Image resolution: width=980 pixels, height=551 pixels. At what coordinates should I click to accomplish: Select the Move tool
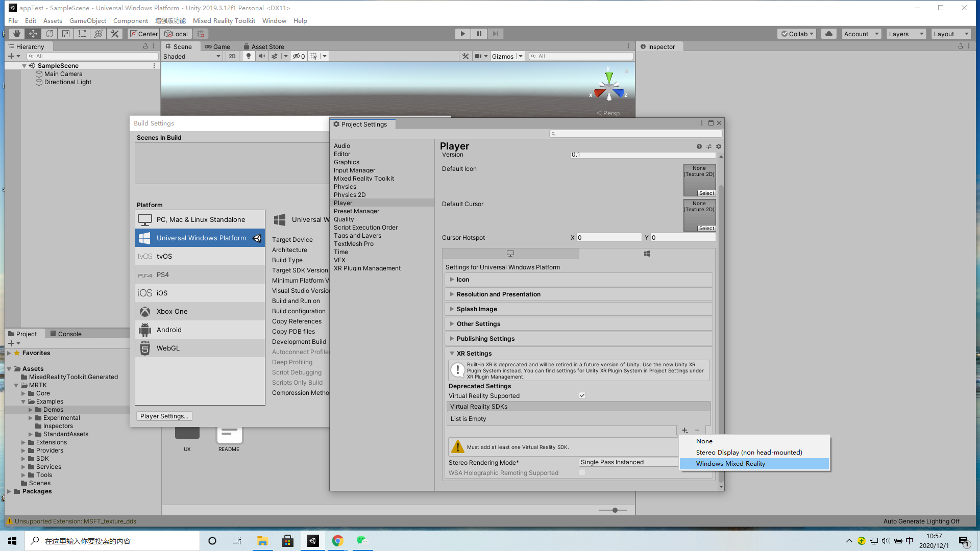point(32,33)
